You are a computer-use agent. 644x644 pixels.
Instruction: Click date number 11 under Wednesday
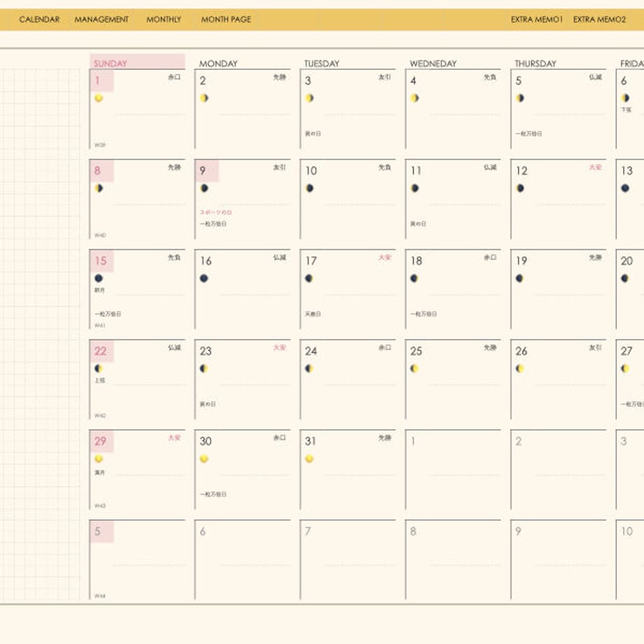416,170
